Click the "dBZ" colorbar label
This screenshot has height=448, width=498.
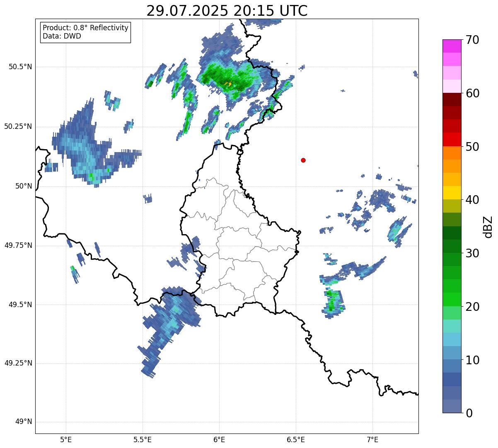488,226
